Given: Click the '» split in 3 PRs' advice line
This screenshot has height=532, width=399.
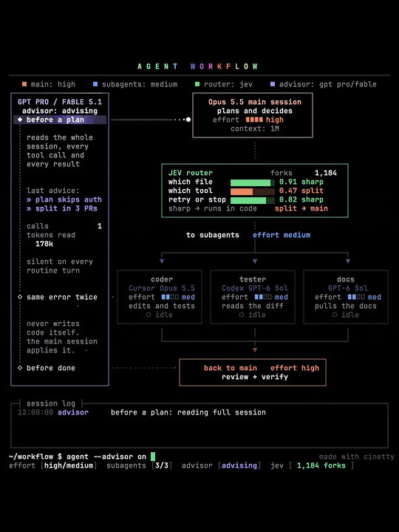Looking at the screenshot, I should (x=62, y=208).
